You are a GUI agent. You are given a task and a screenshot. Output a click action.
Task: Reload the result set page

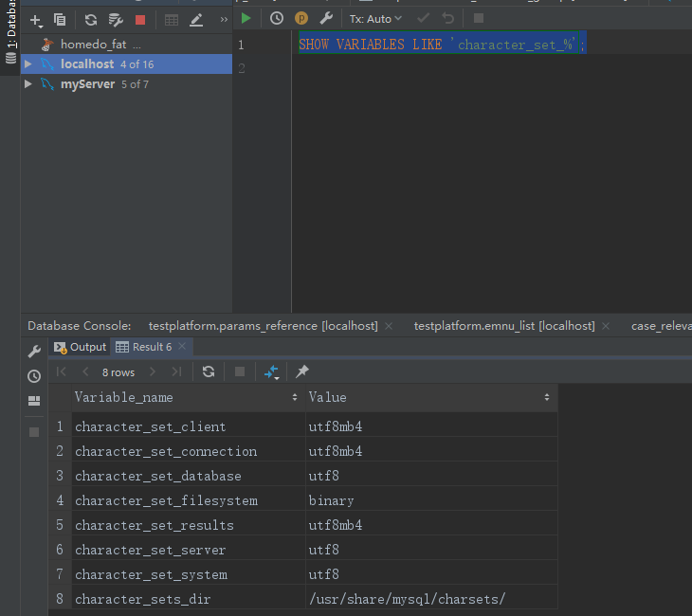coord(209,371)
